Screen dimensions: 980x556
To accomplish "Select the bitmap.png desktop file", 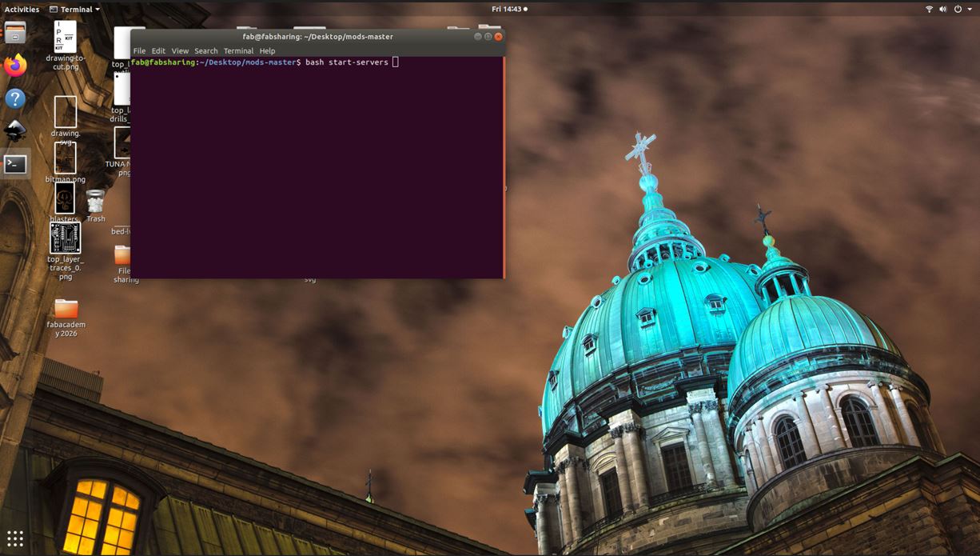I will pos(65,162).
